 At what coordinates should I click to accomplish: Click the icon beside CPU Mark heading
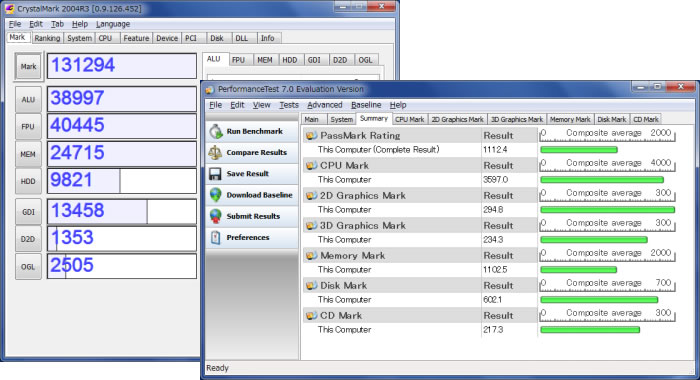coord(311,165)
